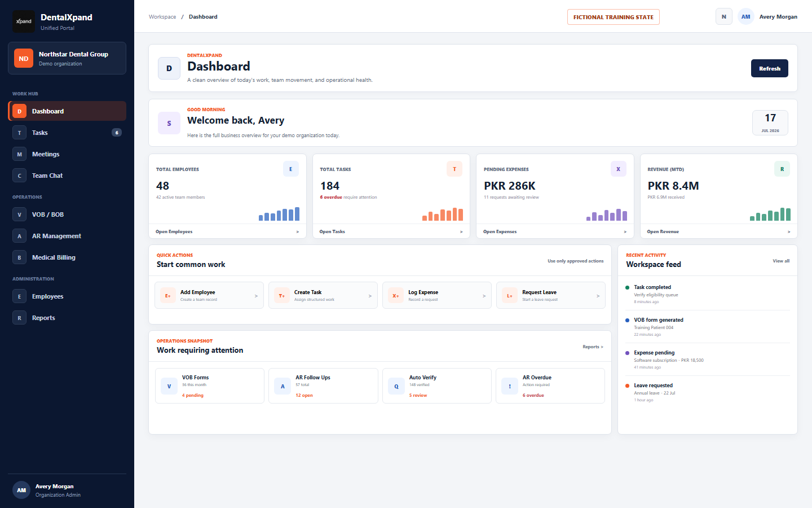
Task: Click the B icon beside Medical Billing
Action: (19, 257)
